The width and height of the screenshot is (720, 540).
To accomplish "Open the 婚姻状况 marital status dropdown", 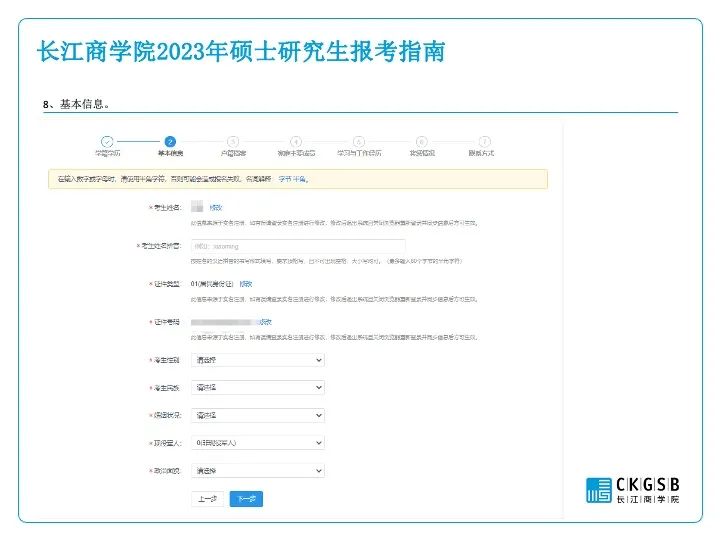I will point(258,415).
